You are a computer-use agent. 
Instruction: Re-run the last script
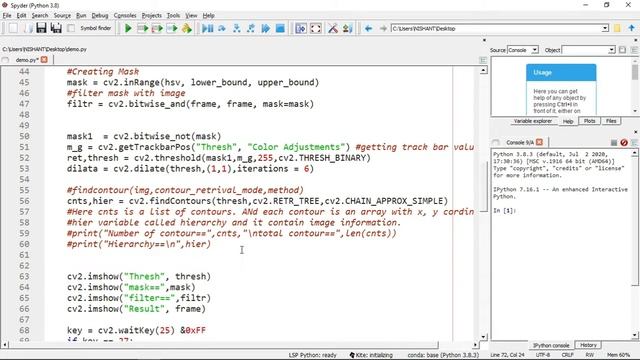pos(187,28)
